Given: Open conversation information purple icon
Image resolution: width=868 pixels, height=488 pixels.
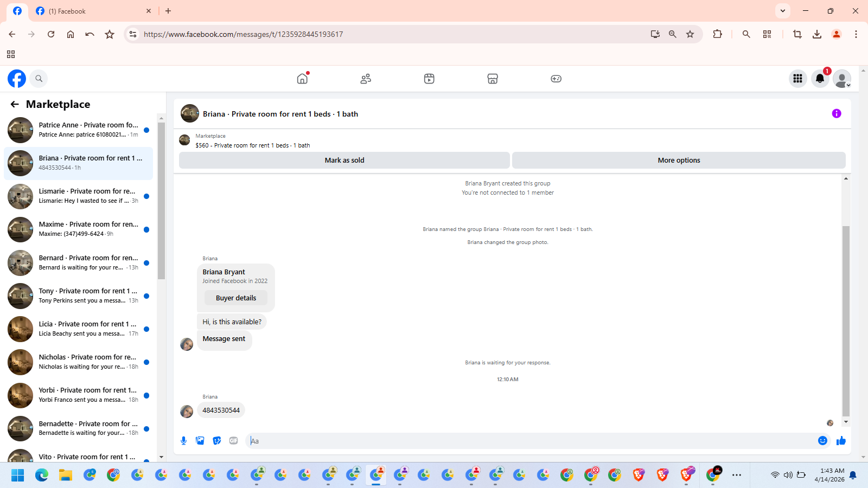Looking at the screenshot, I should [x=837, y=113].
